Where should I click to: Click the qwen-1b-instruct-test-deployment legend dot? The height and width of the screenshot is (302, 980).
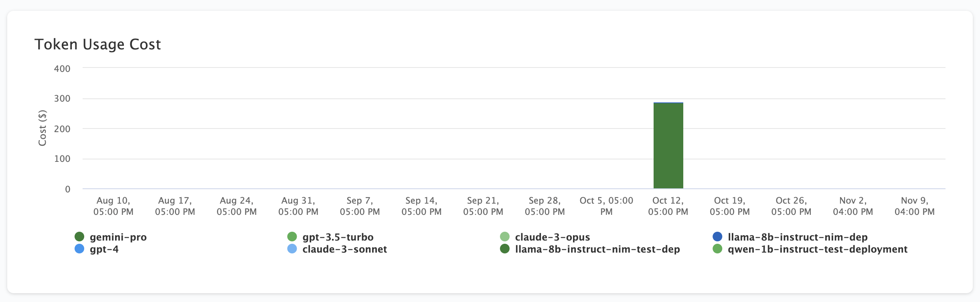(x=717, y=249)
